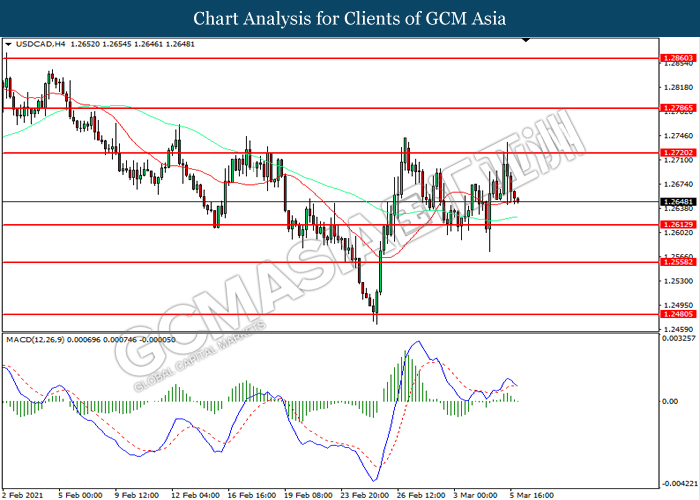Click the chart shift marker triangle at the top
The width and height of the screenshot is (700, 500).
click(x=526, y=40)
